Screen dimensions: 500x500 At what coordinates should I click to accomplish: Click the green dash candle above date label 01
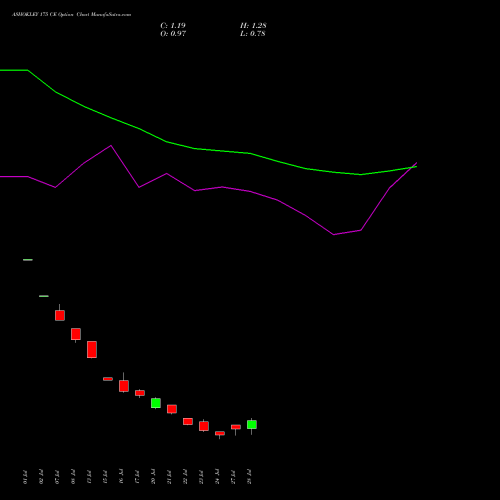pyautogui.click(x=28, y=260)
